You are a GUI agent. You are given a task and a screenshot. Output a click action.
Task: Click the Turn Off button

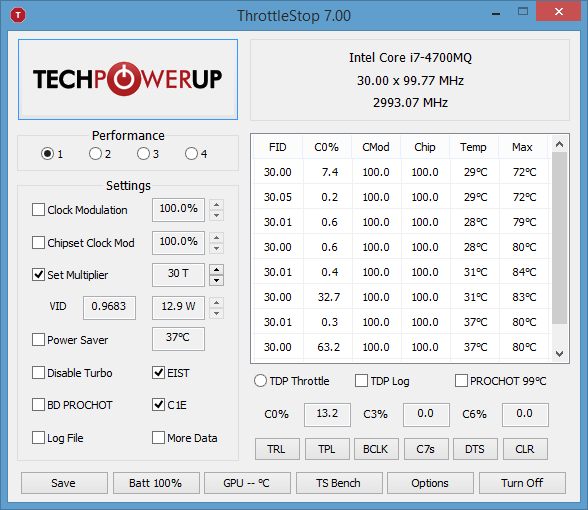point(522,483)
